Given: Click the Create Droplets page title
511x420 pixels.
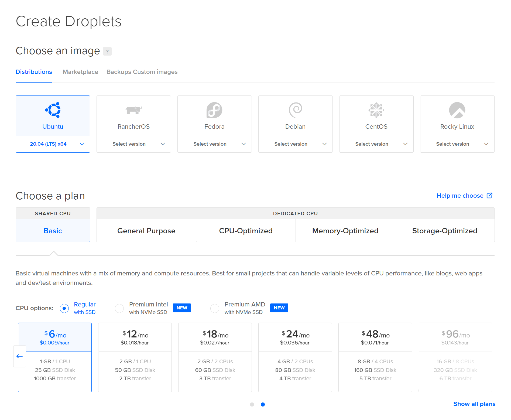Looking at the screenshot, I should point(68,21).
